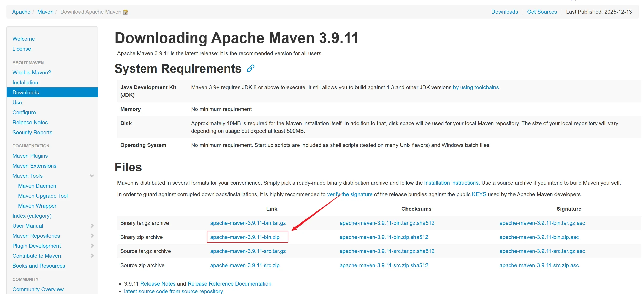The width and height of the screenshot is (644, 294).
Task: Open Maven Daemon under Maven Tools
Action: pyautogui.click(x=37, y=186)
